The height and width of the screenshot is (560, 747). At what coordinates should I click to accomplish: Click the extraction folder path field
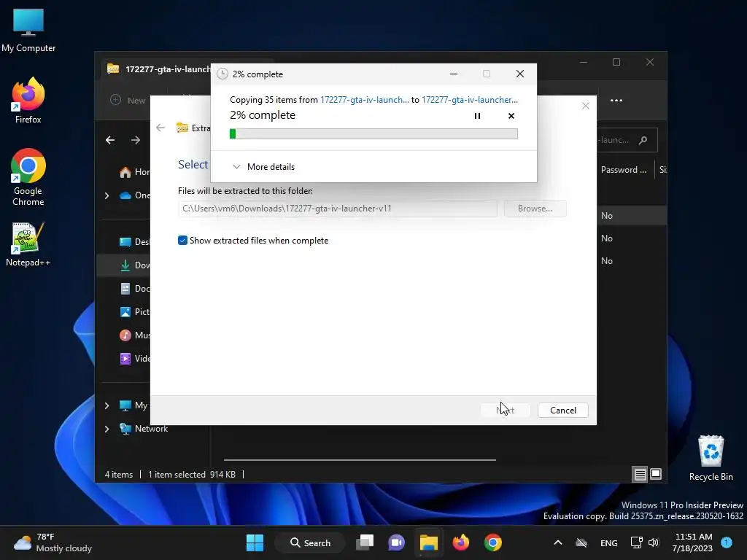(x=337, y=209)
